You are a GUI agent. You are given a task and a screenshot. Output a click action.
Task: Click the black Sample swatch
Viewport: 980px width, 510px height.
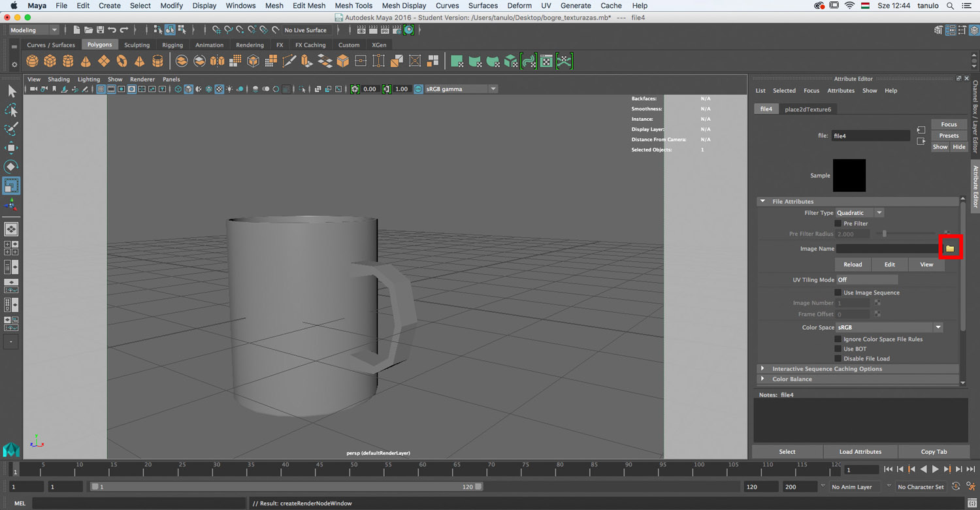click(x=849, y=175)
